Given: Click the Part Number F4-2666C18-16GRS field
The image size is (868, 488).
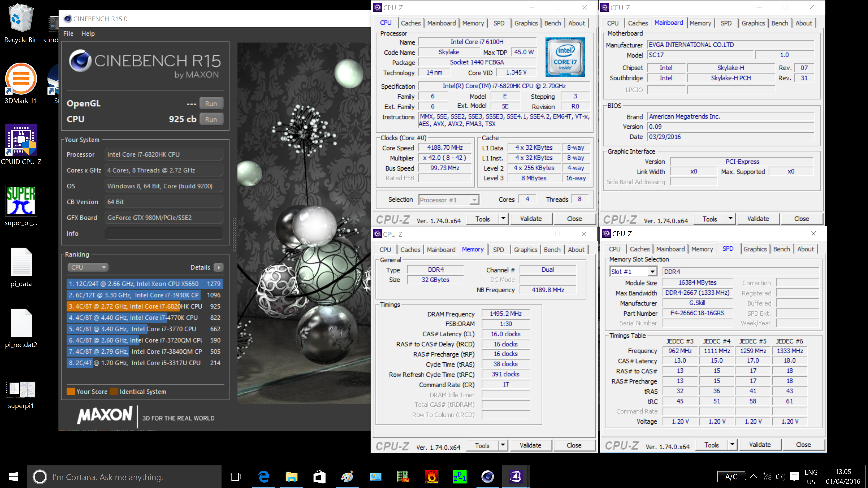Looking at the screenshot, I should pyautogui.click(x=697, y=313).
